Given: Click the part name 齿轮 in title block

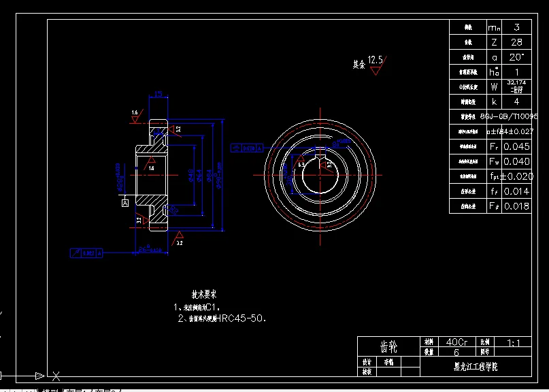Looking at the screenshot, I should tap(388, 347).
